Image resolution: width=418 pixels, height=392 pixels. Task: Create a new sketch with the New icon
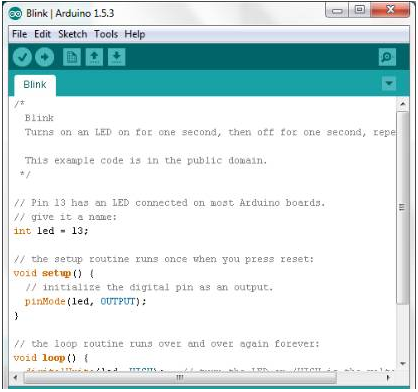pyautogui.click(x=72, y=57)
